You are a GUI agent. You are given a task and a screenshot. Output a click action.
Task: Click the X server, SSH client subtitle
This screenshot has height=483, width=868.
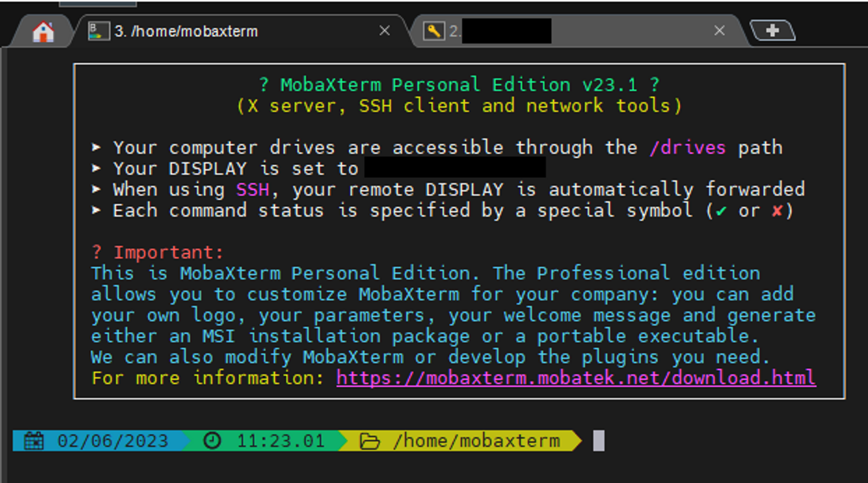coord(459,106)
